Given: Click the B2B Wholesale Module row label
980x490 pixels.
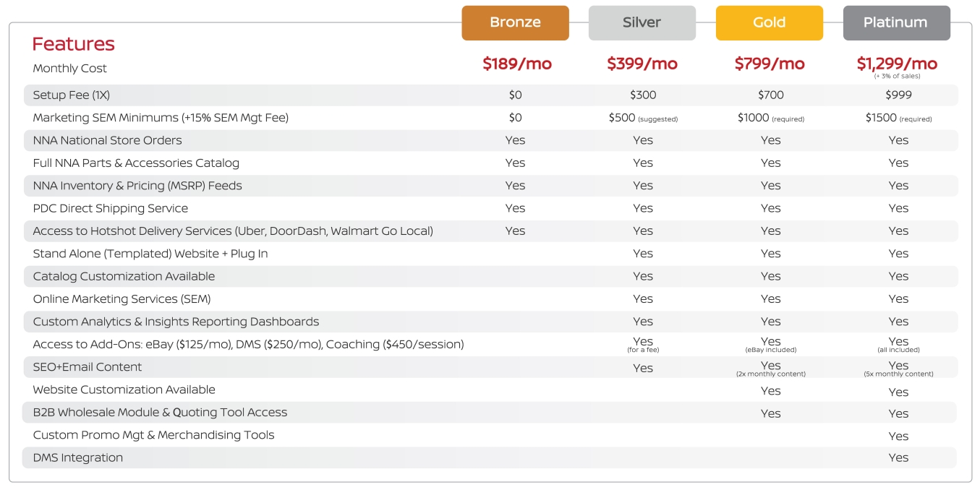Looking at the screenshot, I should coord(160,412).
